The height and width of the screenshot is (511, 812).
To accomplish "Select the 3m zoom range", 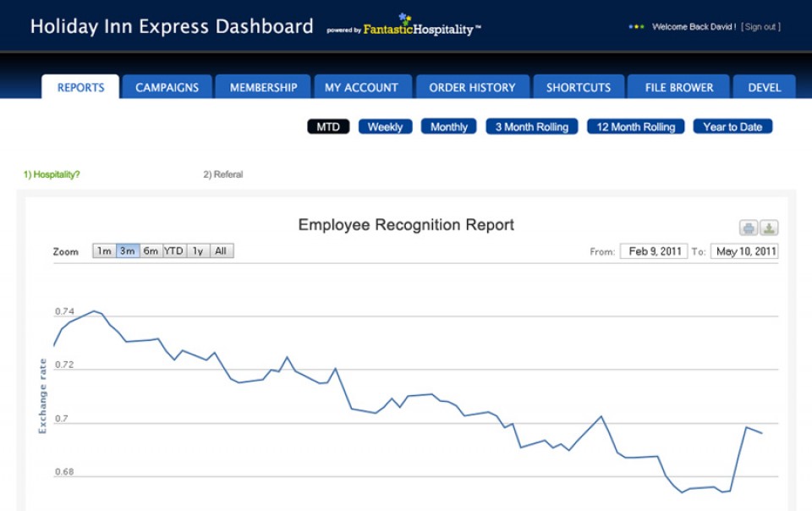I will tap(128, 251).
